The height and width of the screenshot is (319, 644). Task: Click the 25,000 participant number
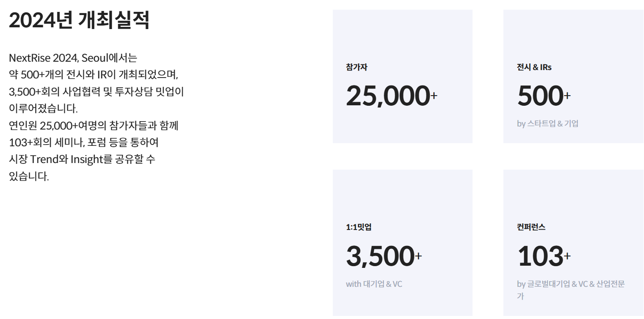[388, 96]
